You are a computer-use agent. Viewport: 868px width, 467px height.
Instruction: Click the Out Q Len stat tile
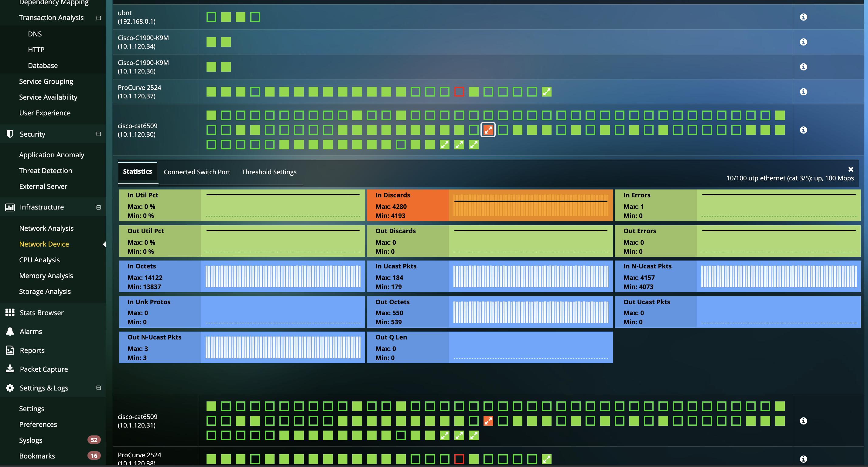click(x=490, y=347)
